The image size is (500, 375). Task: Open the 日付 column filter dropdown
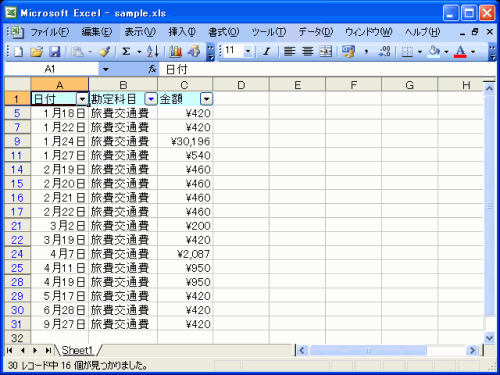82,99
